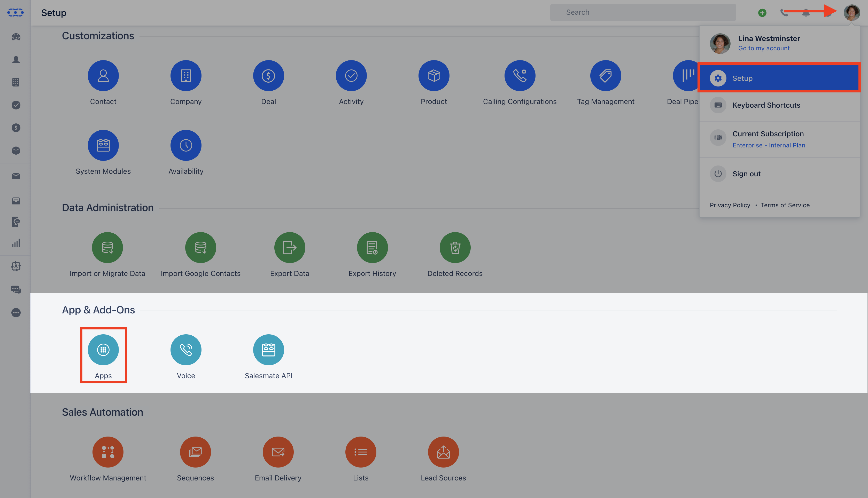This screenshot has width=868, height=498.
Task: Open the reports bar-chart sidebar icon
Action: pyautogui.click(x=16, y=243)
